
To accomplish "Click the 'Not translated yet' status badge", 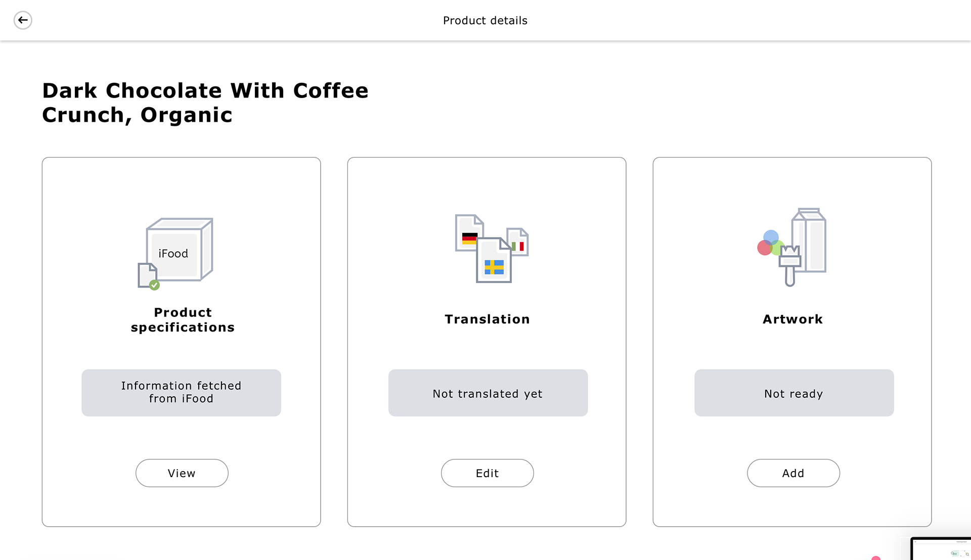I will [488, 393].
